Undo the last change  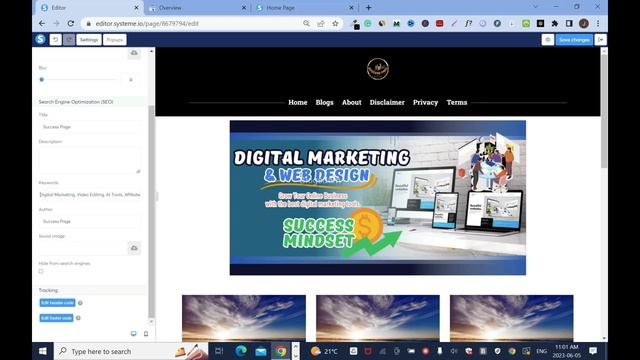[x=56, y=40]
